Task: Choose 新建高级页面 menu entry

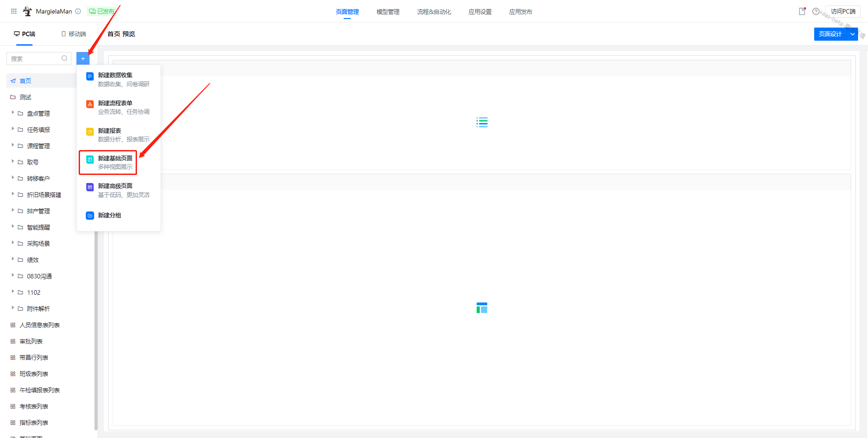Action: point(118,190)
